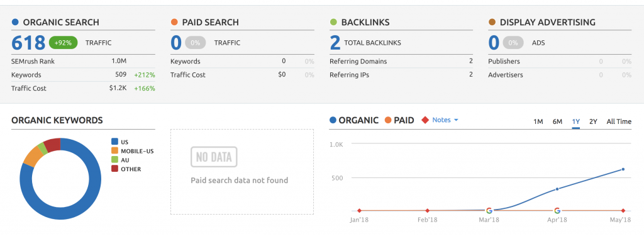Toggle the PAID series in chart legend
This screenshot has width=644, height=236.
coord(399,120)
